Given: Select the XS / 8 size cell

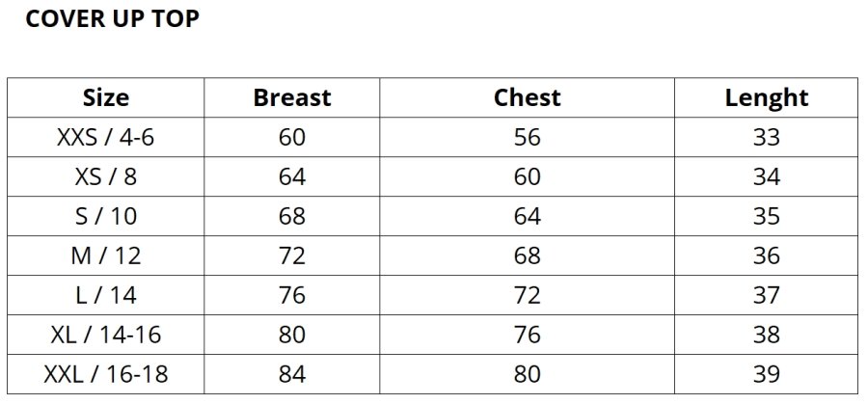Looking at the screenshot, I should pos(106,176).
